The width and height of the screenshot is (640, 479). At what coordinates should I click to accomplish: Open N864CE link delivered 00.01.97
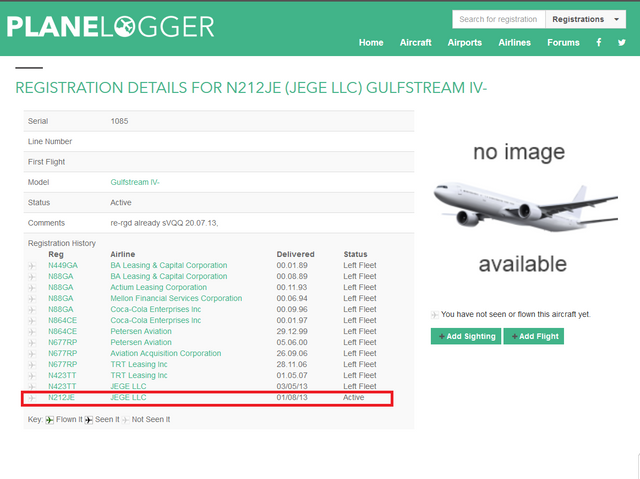[x=62, y=320]
